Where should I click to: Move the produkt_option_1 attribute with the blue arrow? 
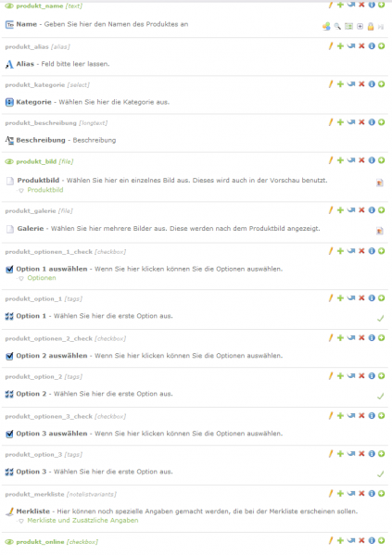351,298
